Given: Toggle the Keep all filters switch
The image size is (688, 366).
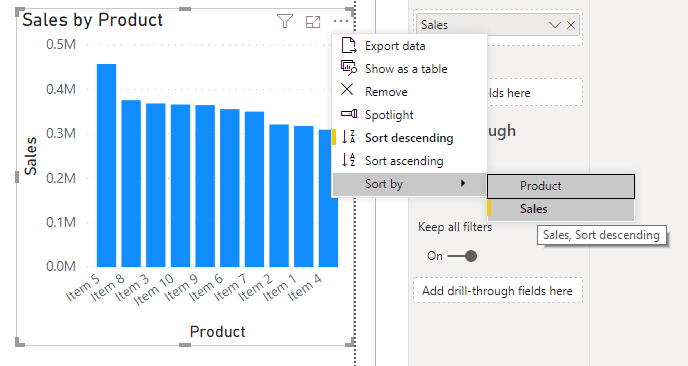Looking at the screenshot, I should click(464, 256).
